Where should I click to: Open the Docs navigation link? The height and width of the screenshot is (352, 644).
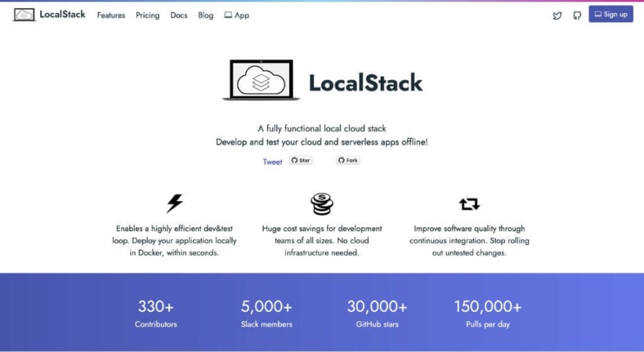179,15
